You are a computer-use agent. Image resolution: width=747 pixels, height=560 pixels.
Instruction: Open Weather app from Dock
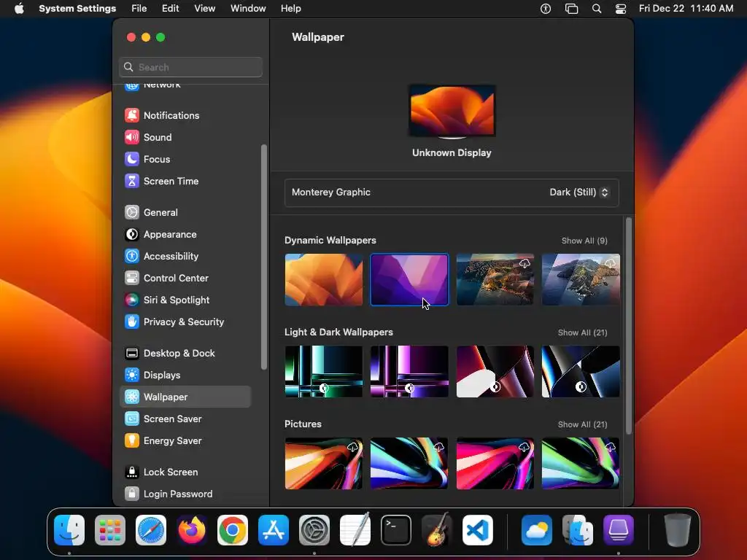(536, 530)
